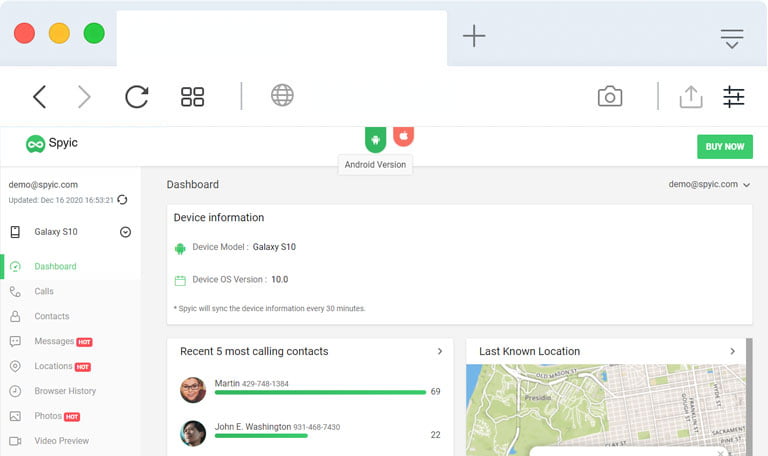Click the Dashboard page heading
The height and width of the screenshot is (456, 768).
point(192,185)
